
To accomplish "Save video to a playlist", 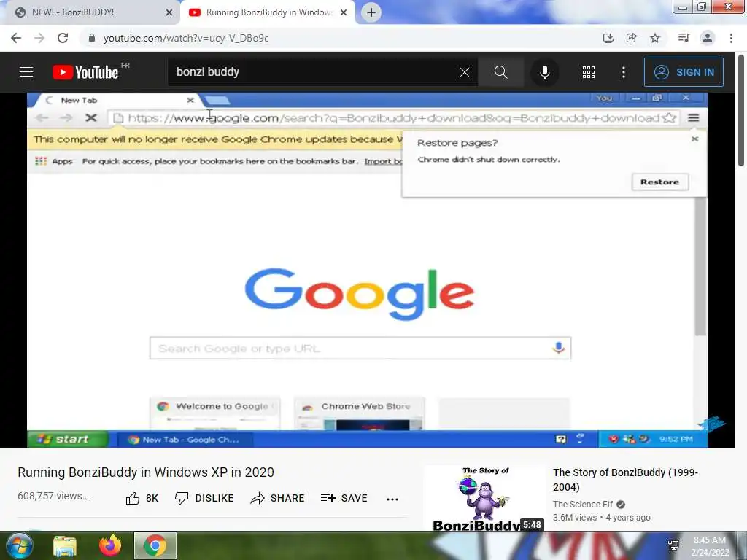I will (344, 498).
